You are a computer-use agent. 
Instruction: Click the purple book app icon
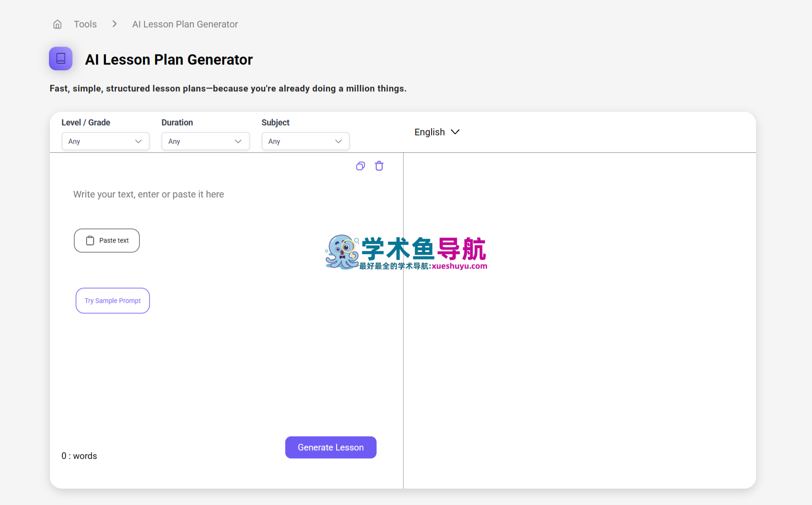pyautogui.click(x=61, y=58)
